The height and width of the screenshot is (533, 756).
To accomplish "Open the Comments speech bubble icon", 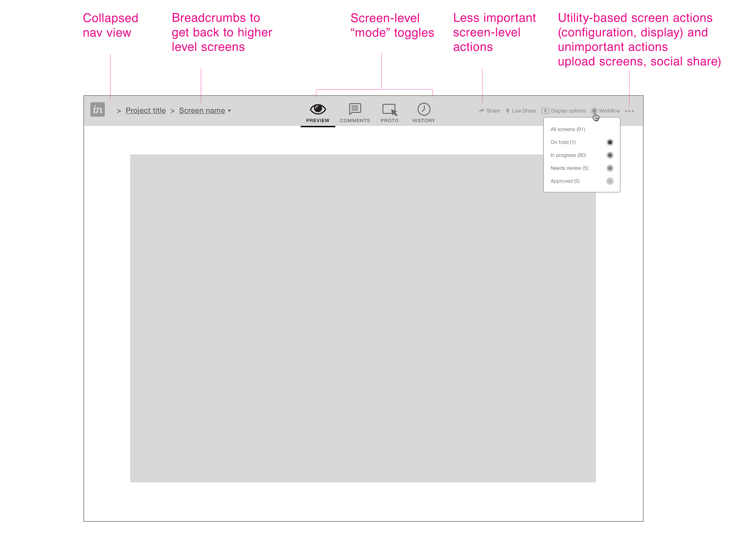I will [x=355, y=109].
